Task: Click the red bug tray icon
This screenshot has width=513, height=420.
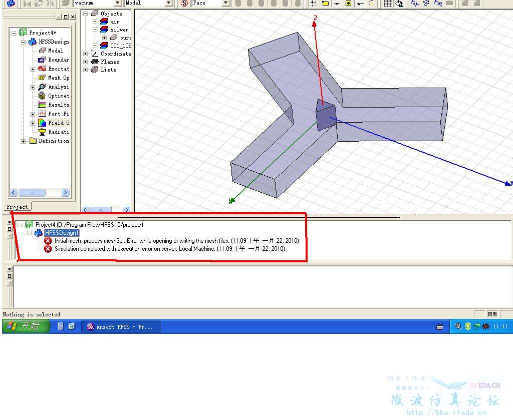Action: [x=486, y=326]
